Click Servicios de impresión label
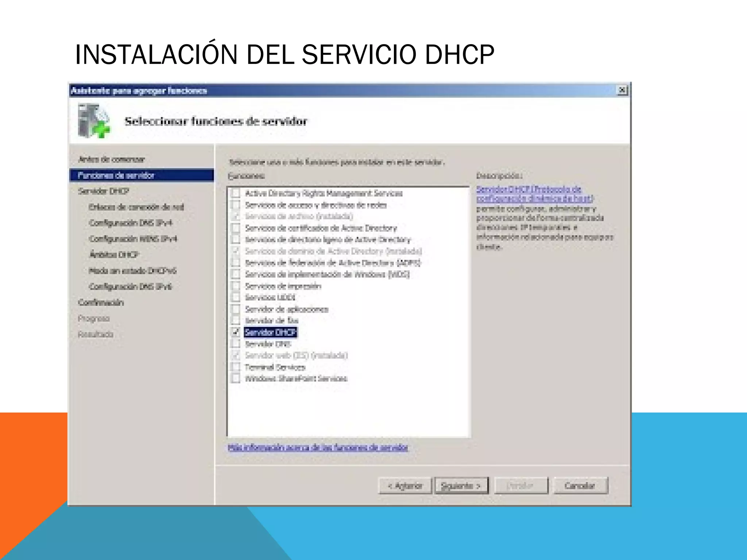 [x=283, y=286]
